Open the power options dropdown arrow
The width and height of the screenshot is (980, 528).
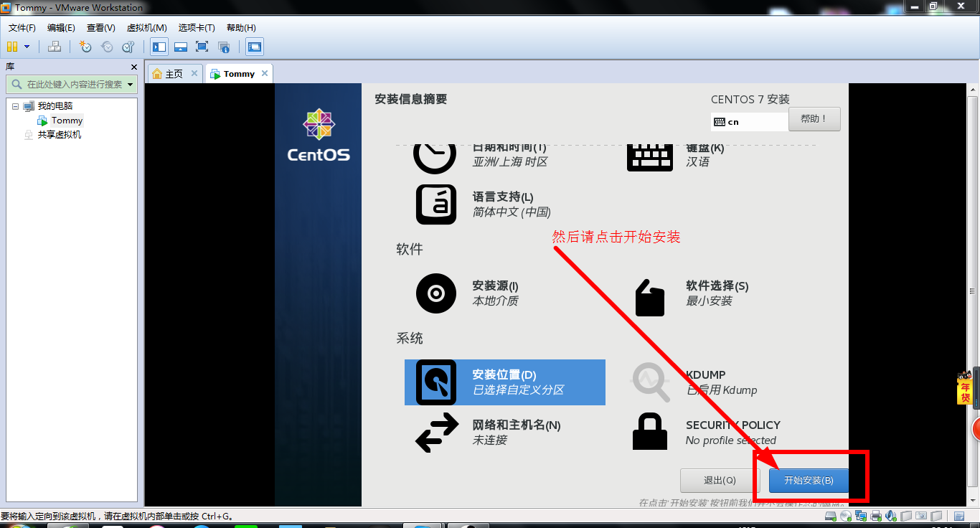point(27,47)
